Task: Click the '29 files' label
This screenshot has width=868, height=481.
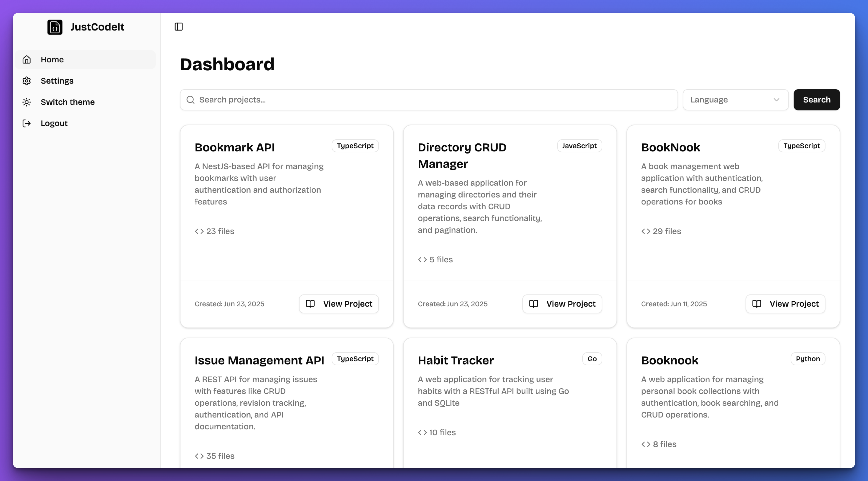Action: 667,231
